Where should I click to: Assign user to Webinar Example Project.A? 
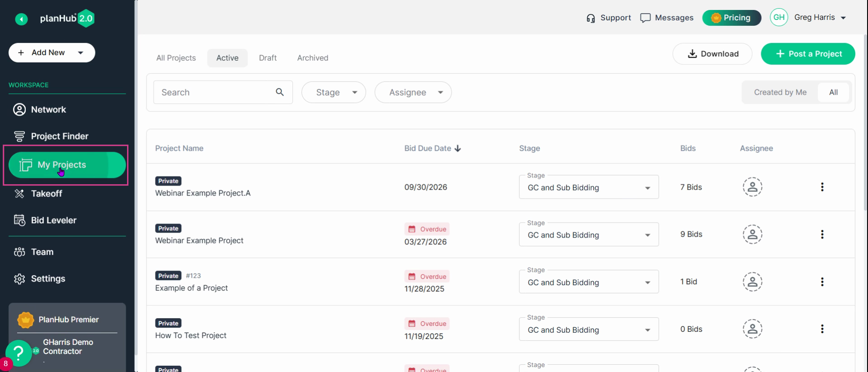pyautogui.click(x=752, y=187)
